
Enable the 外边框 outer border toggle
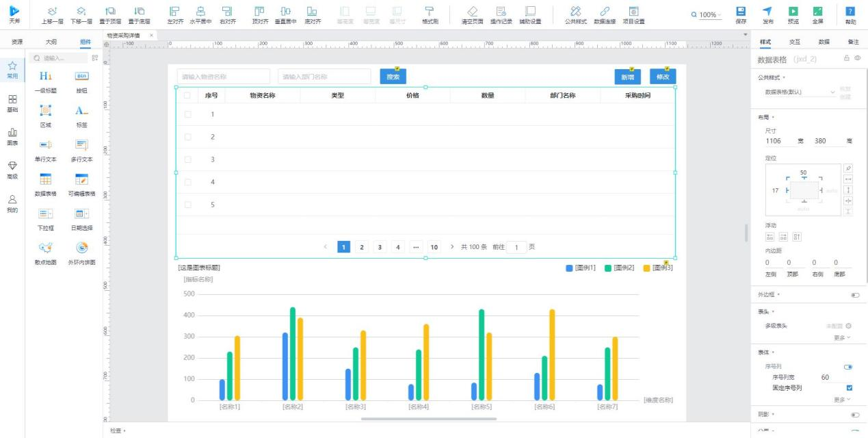pyautogui.click(x=854, y=295)
